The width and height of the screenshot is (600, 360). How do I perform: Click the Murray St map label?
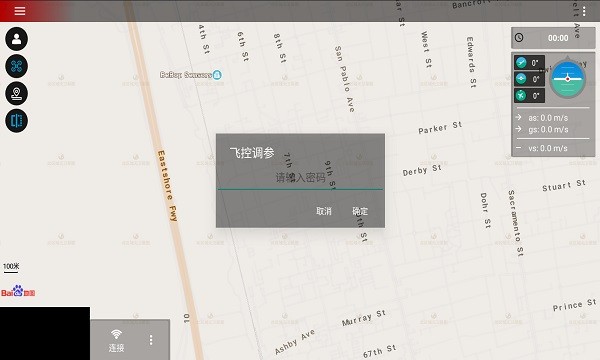[x=364, y=318]
